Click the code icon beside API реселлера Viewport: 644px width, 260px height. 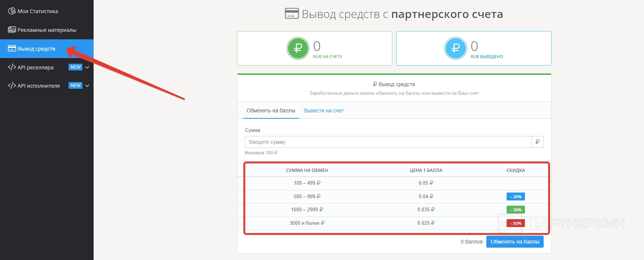[x=12, y=67]
